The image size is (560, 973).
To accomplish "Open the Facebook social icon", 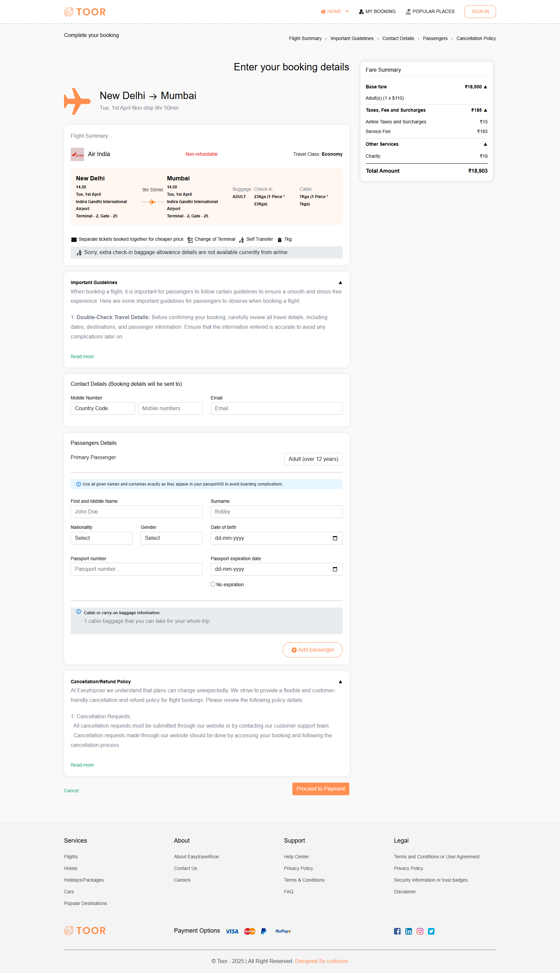I will pyautogui.click(x=397, y=931).
